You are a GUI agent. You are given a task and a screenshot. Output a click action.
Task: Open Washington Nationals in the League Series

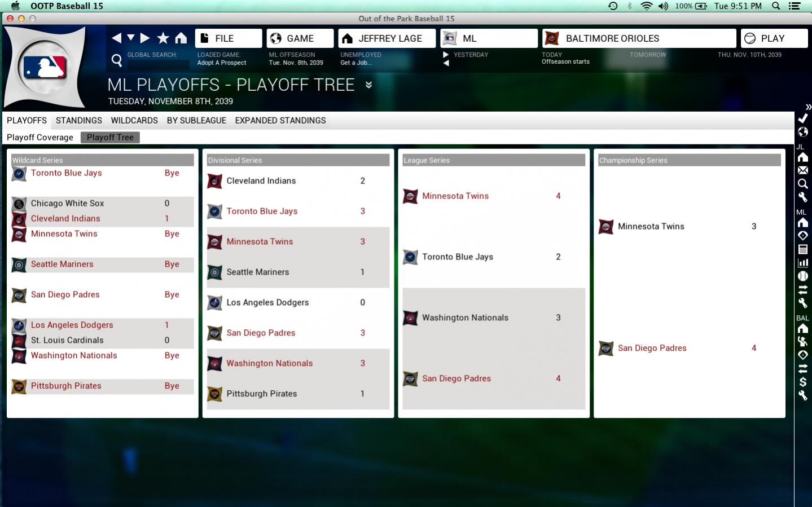[x=466, y=318]
